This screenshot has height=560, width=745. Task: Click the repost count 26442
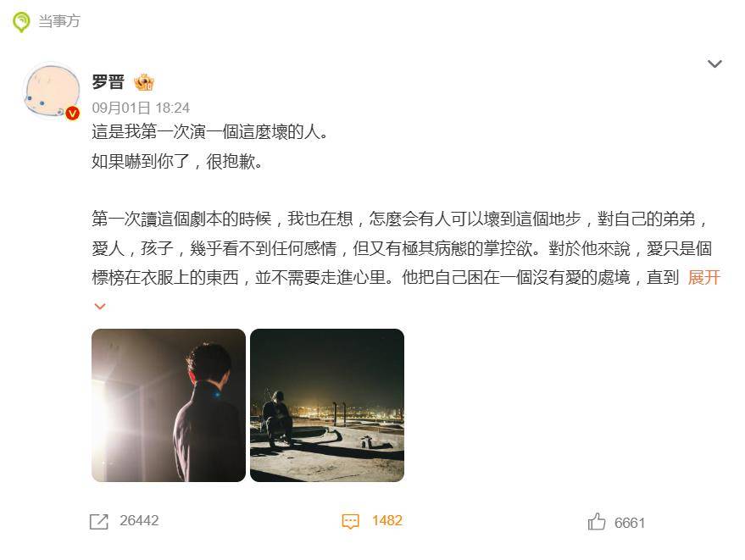pyautogui.click(x=139, y=520)
